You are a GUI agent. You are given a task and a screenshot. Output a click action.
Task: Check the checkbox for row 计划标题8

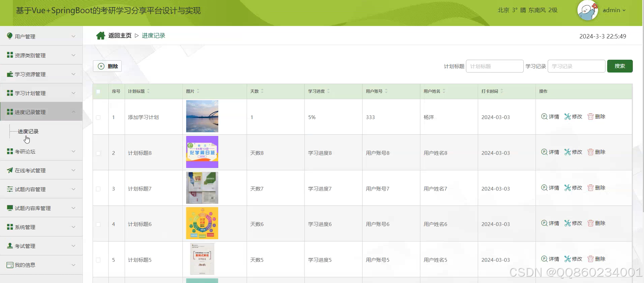98,153
